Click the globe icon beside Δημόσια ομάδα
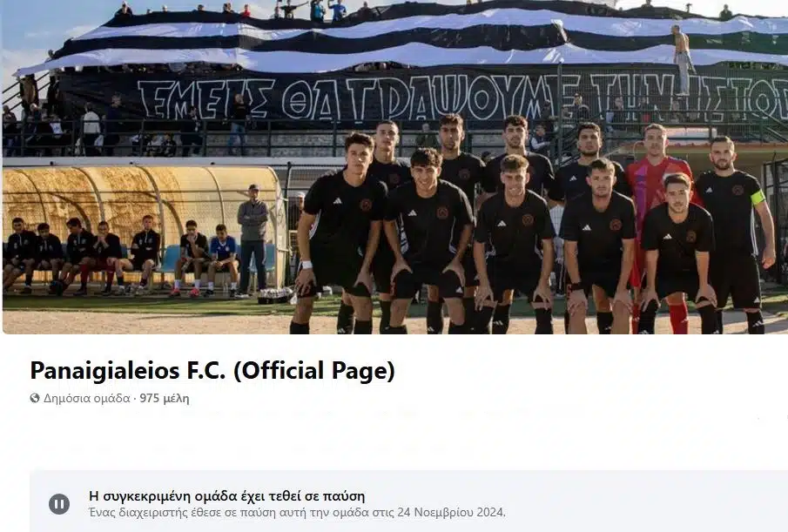 click(x=35, y=399)
